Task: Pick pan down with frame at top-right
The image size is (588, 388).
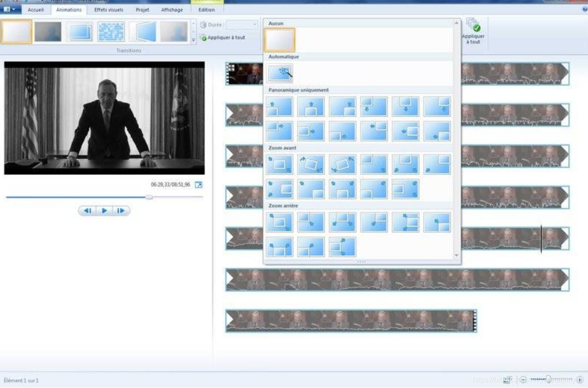Action: [x=437, y=106]
